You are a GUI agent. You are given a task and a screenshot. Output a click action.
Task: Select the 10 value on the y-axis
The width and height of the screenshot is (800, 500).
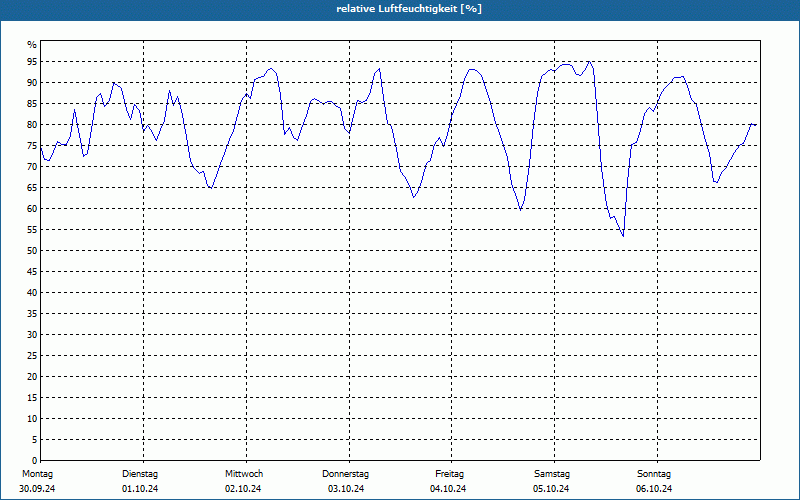click(x=32, y=418)
